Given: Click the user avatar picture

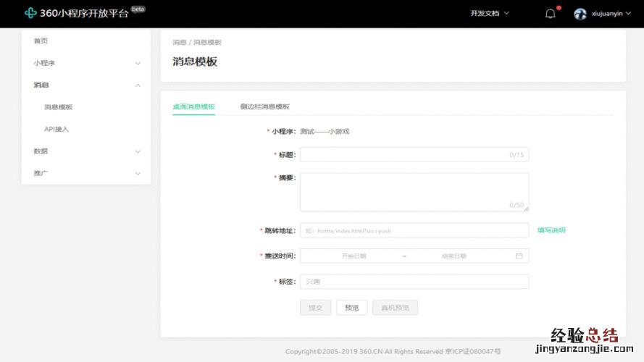Looking at the screenshot, I should point(580,13).
